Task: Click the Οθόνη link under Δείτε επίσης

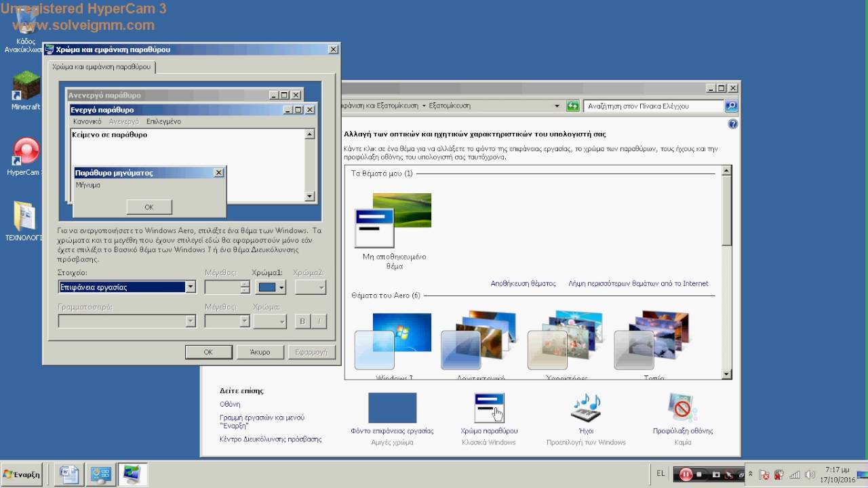Action: 230,404
